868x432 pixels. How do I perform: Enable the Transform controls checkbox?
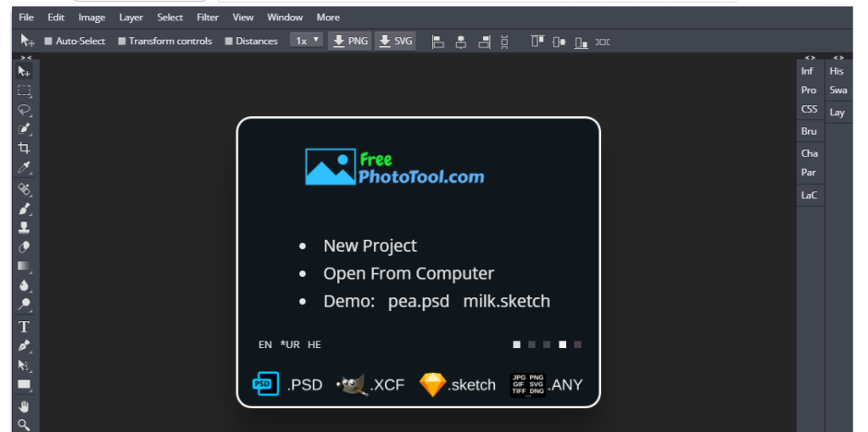point(122,41)
